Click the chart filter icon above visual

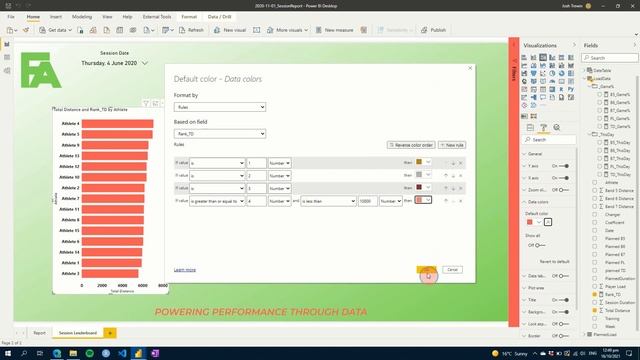coord(146,103)
